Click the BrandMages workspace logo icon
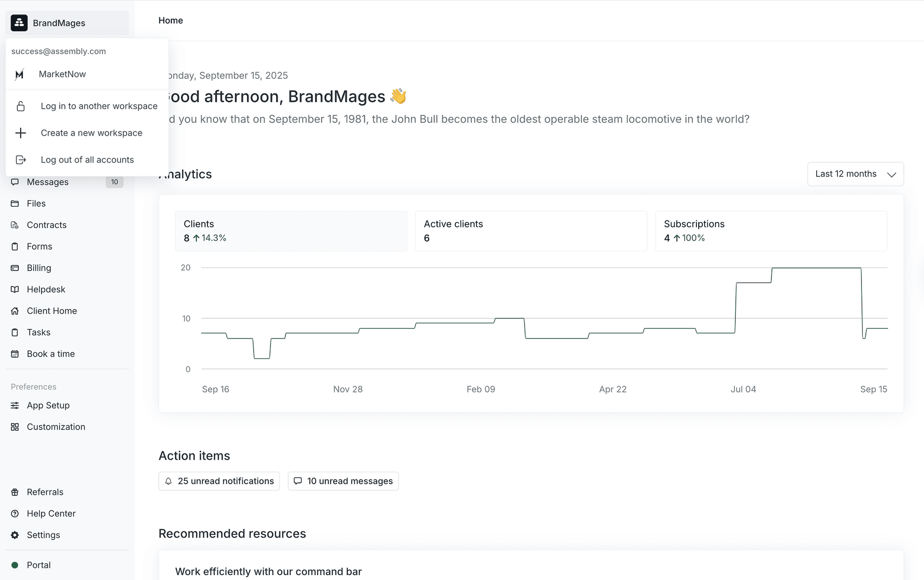Image resolution: width=924 pixels, height=580 pixels. pos(19,23)
